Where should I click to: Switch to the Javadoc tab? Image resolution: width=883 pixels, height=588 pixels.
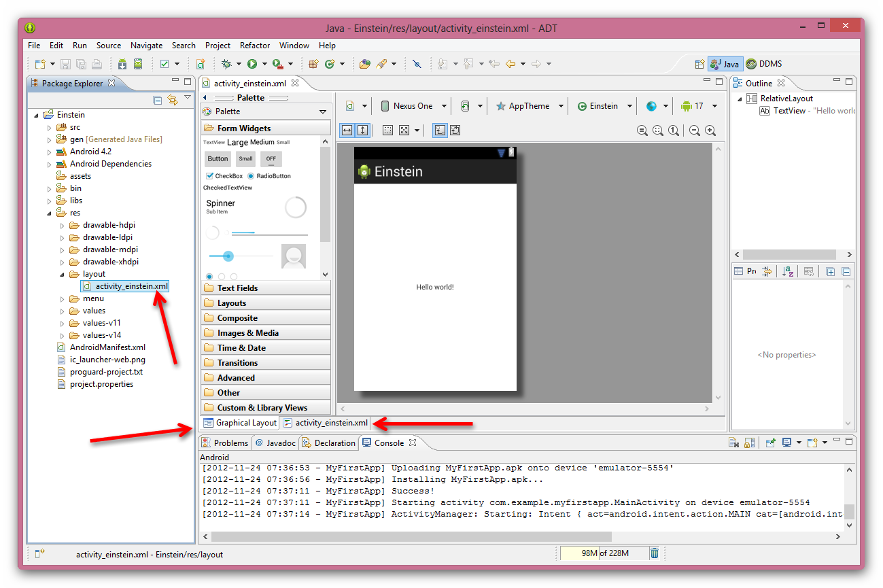(x=275, y=443)
